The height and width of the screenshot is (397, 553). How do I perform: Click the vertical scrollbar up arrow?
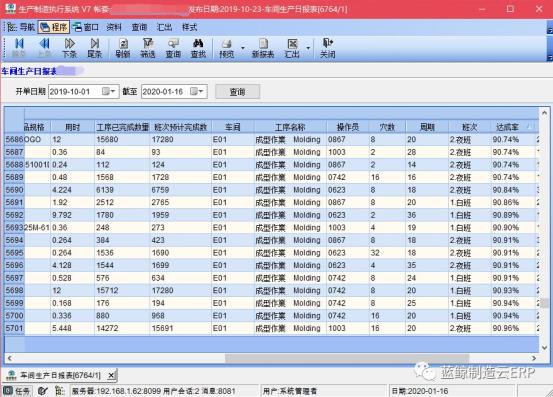[545, 113]
